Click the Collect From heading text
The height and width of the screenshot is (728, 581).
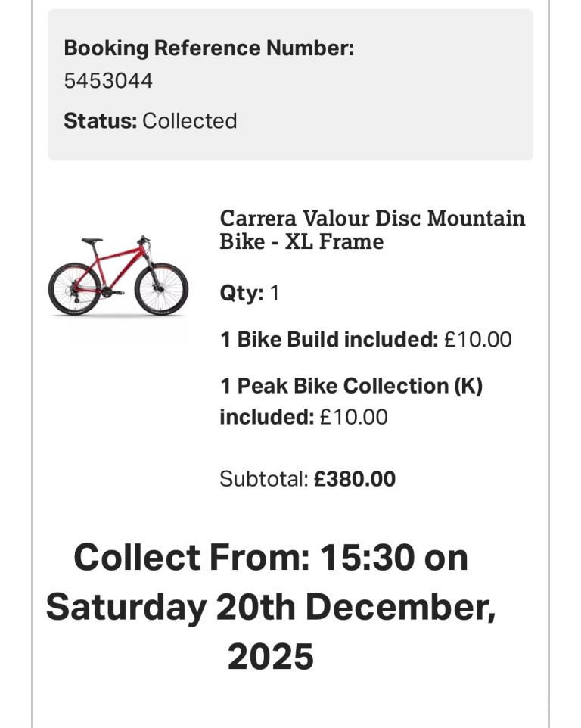click(192, 558)
